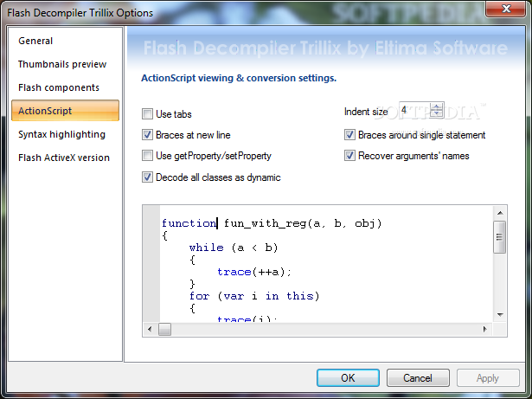Decrease indent size with down arrow
The image size is (532, 399).
[436, 113]
